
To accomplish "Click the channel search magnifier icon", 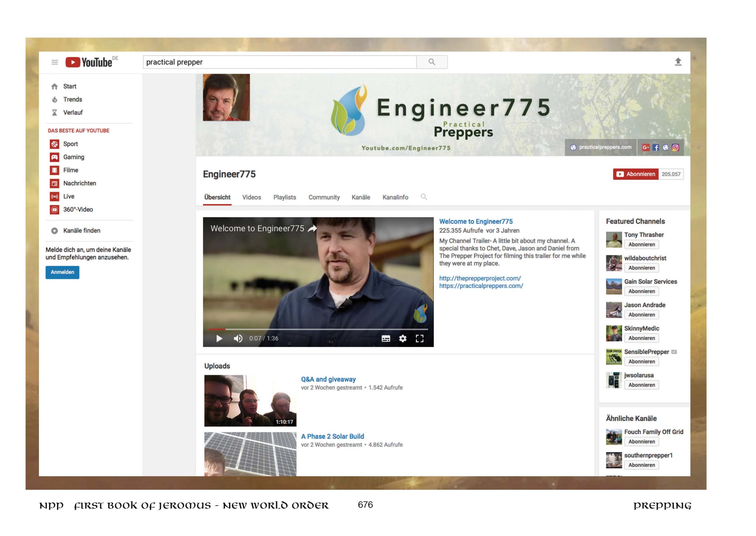I will [423, 197].
